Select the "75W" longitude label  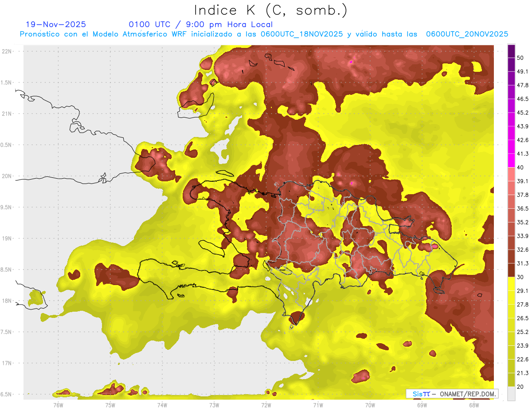110,404
